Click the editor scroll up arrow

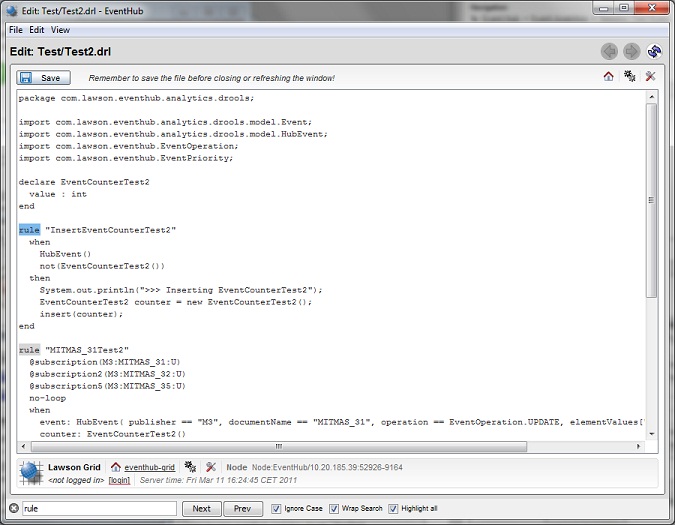651,97
